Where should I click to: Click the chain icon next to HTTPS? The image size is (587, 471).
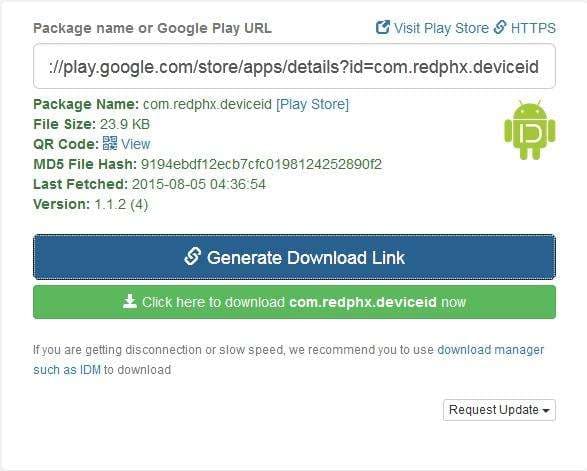[500, 28]
